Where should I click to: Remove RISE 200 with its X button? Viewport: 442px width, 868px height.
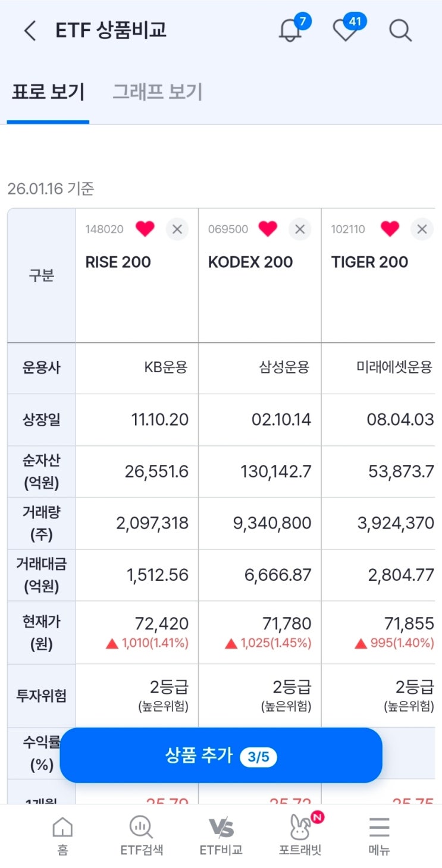click(x=177, y=229)
